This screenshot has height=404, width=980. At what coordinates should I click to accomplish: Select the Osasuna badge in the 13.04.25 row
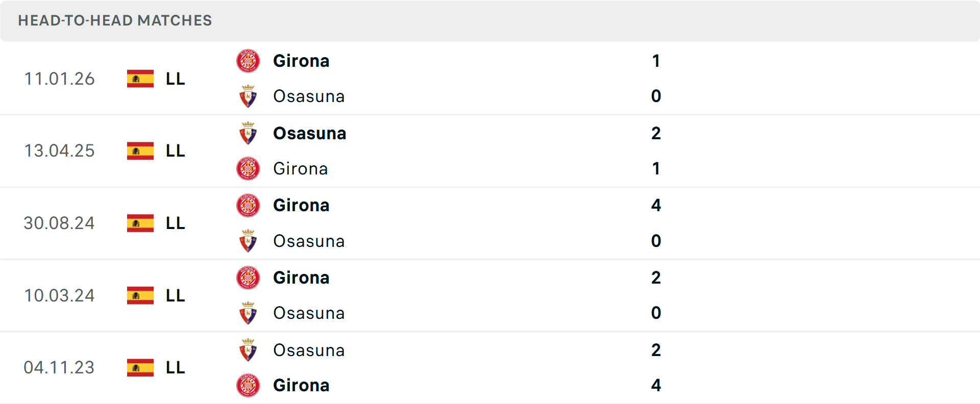click(249, 133)
